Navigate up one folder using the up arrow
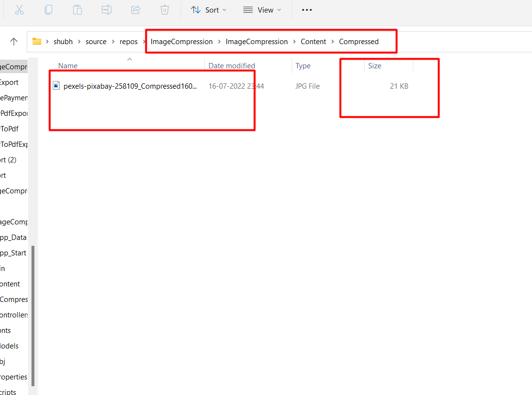Image resolution: width=532 pixels, height=395 pixels. click(x=14, y=41)
